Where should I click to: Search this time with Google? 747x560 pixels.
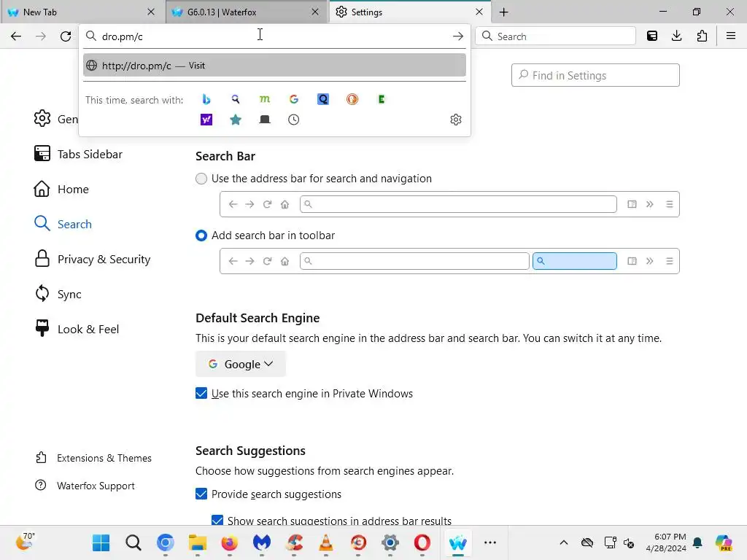coord(294,99)
